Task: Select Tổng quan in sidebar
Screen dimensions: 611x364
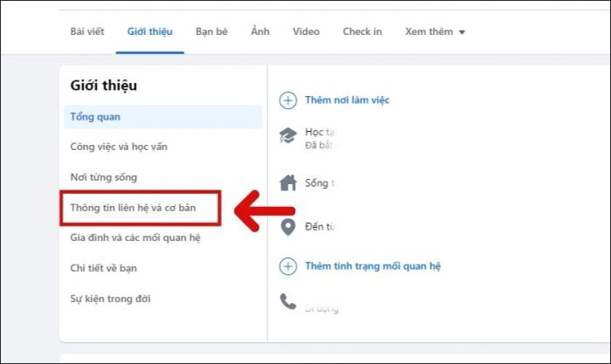Action: tap(163, 116)
